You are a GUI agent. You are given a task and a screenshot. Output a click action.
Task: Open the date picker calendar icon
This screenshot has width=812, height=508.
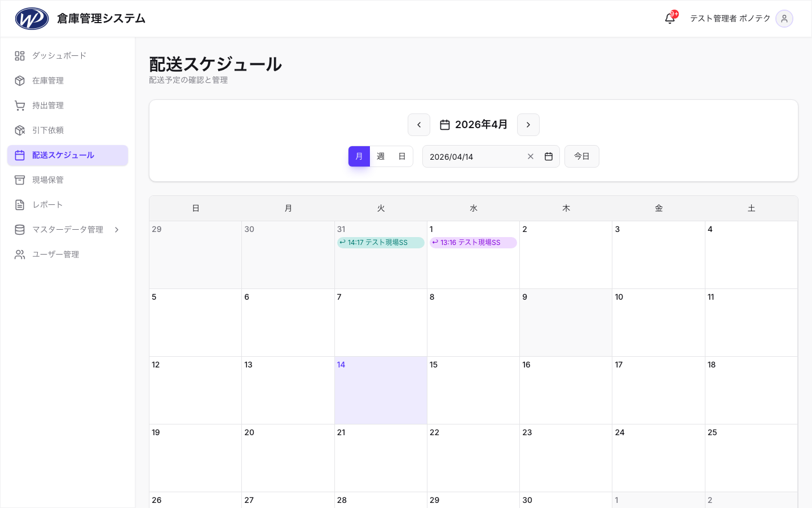coord(549,156)
